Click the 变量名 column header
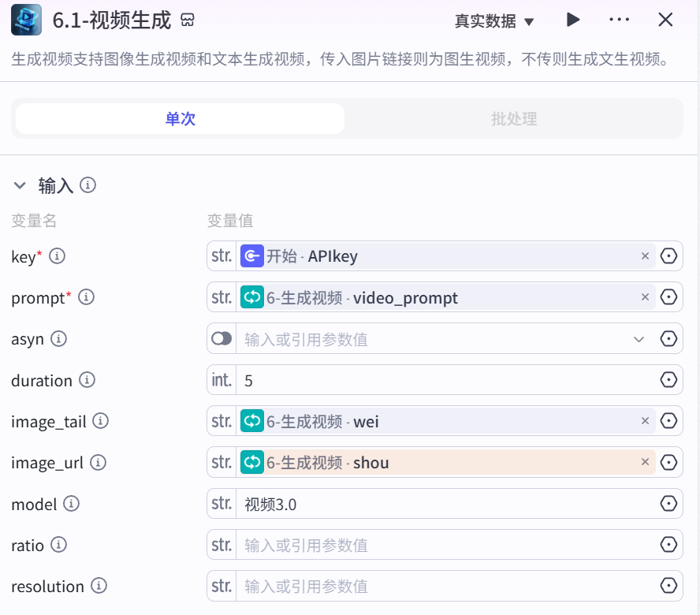 pyautogui.click(x=34, y=221)
